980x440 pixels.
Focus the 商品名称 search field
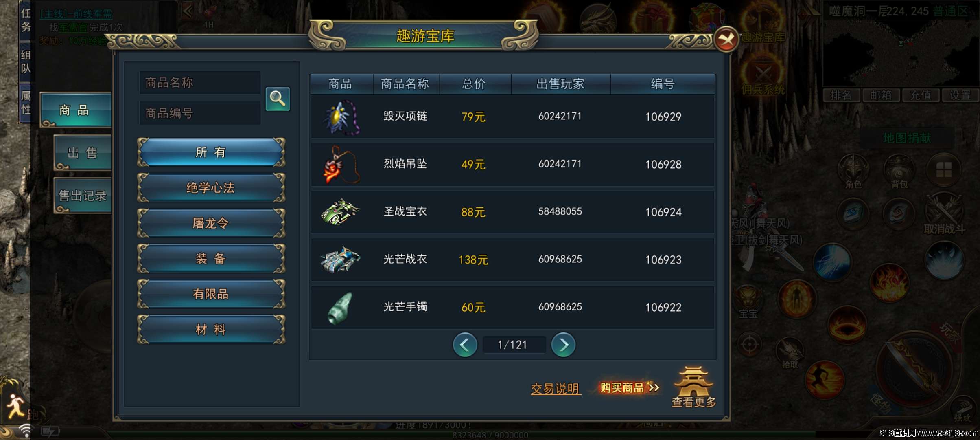[200, 83]
